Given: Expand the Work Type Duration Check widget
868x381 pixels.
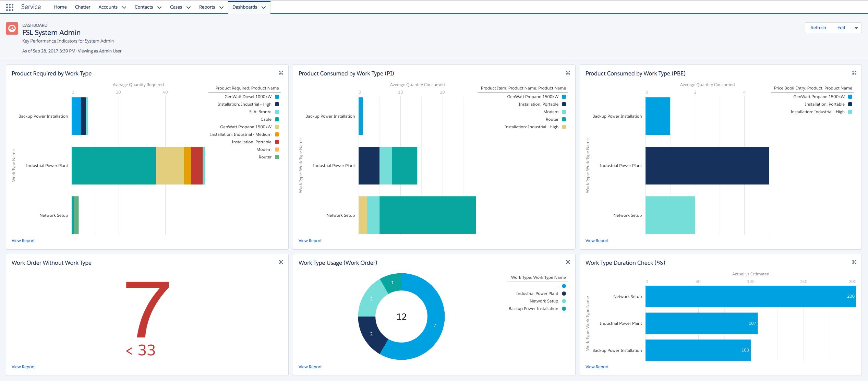Looking at the screenshot, I should pos(854,262).
